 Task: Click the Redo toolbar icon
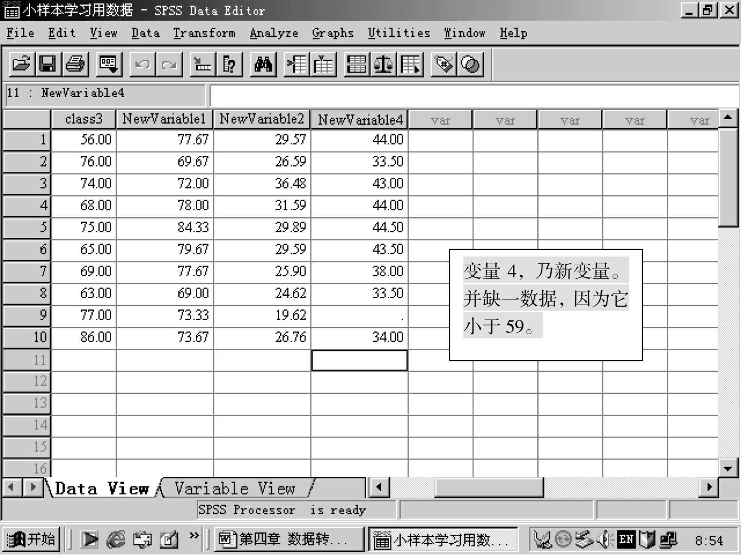tap(169, 64)
